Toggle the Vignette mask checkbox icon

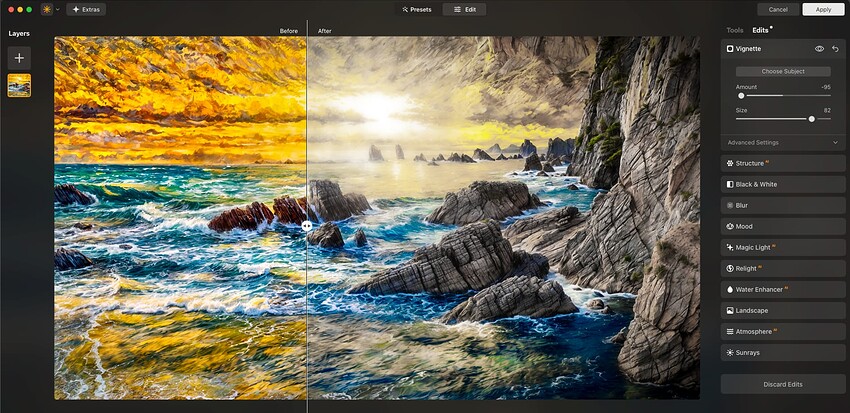[730, 48]
